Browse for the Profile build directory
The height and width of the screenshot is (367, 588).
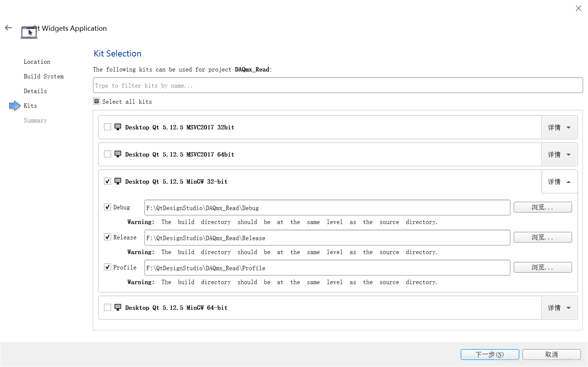[542, 267]
